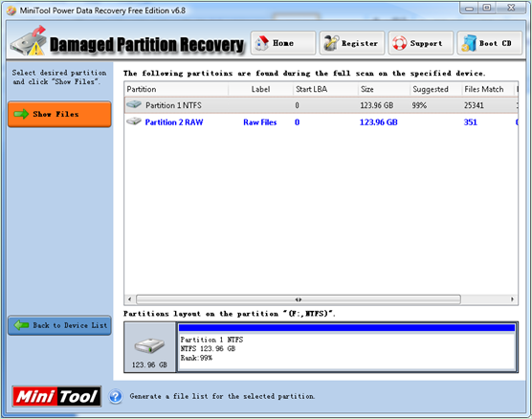532x419 pixels.
Task: Sort by the Files Match column header
Action: (x=488, y=89)
